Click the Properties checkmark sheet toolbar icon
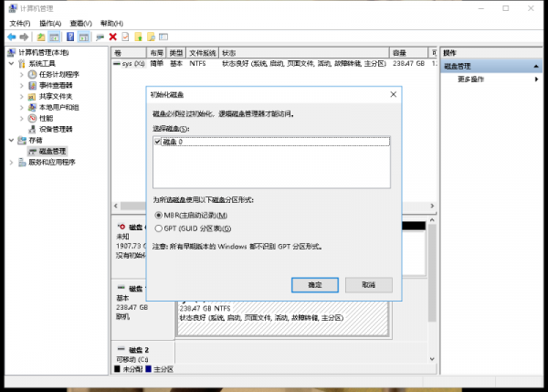548x392 pixels. pos(125,37)
